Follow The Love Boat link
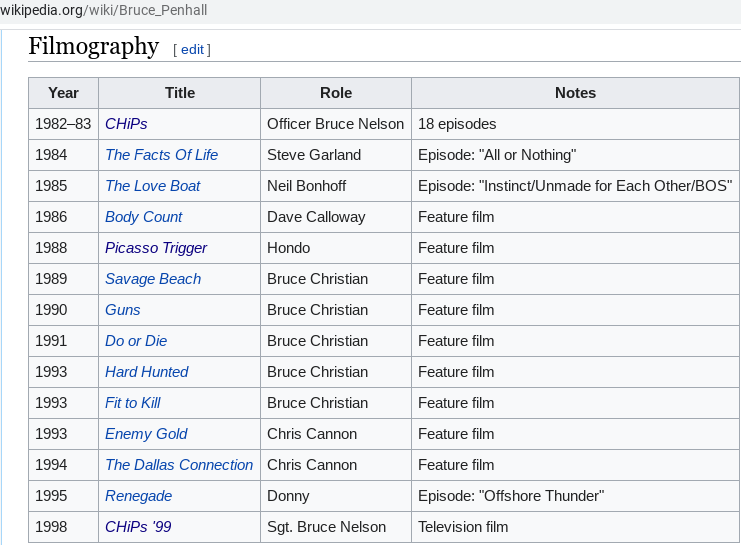741x545 pixels. (x=153, y=186)
